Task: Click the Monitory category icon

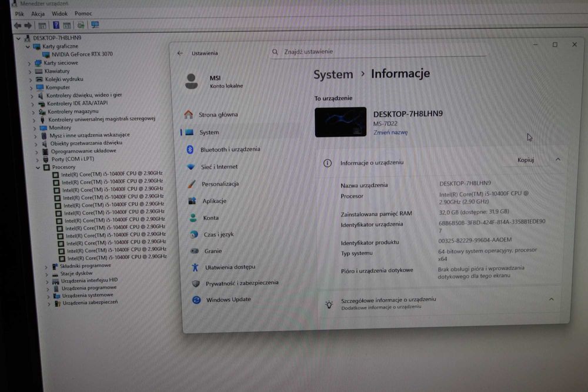Action: click(44, 128)
